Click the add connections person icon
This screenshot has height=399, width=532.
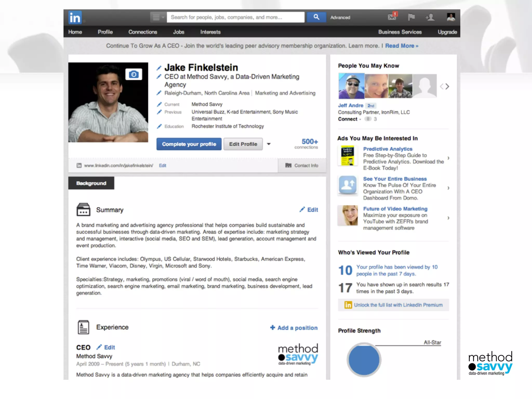430,17
